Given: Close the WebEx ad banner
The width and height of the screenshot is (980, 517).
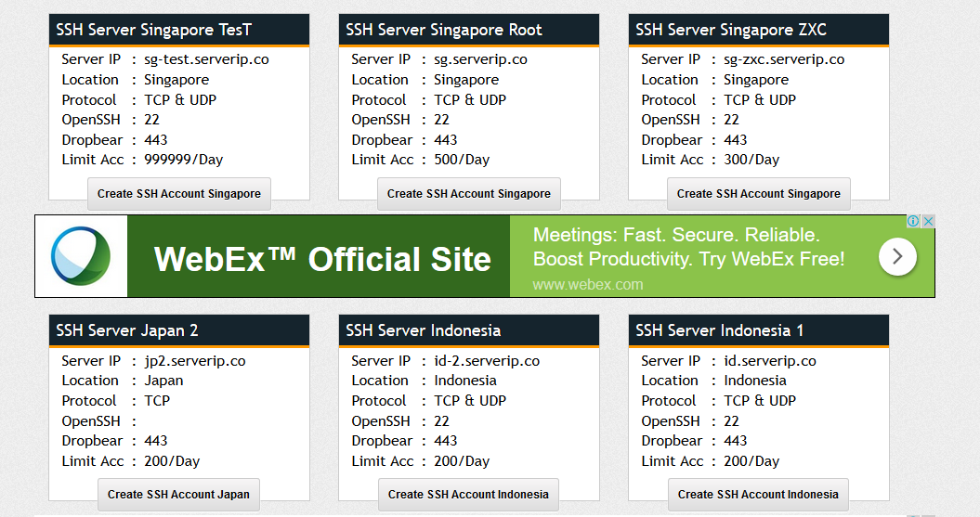Looking at the screenshot, I should [x=928, y=221].
